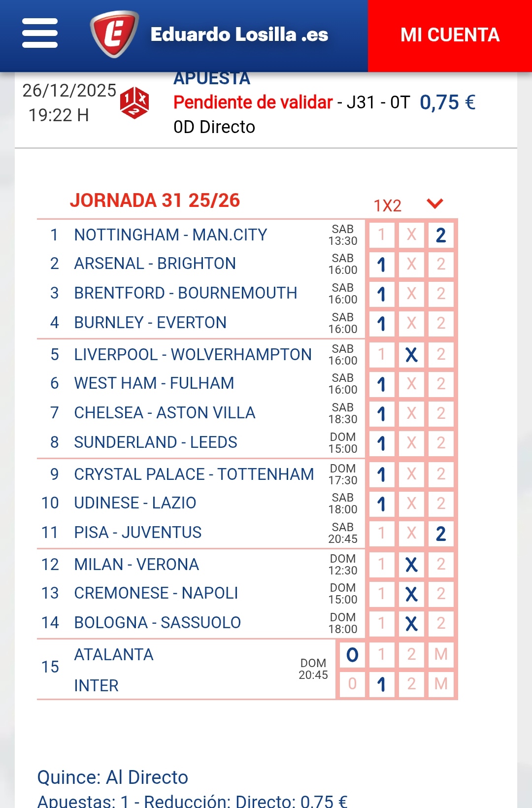Click the red 1X2 dice icon
Screen dimensions: 532x808
click(134, 103)
